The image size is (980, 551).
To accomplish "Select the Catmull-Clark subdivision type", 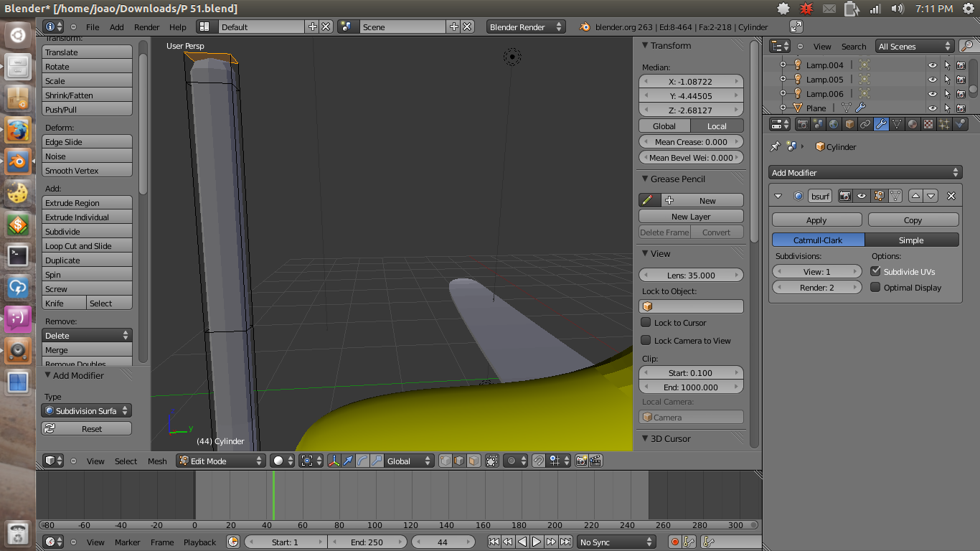I will pos(818,240).
